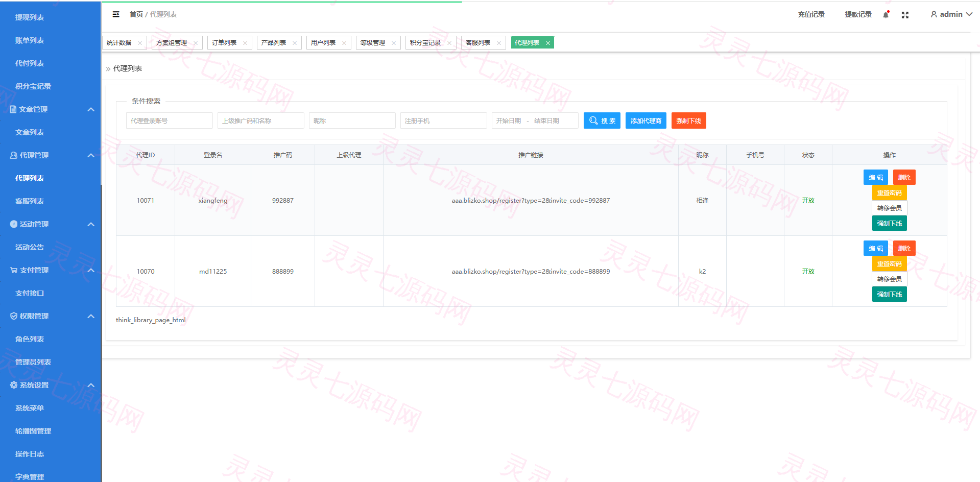Edit agent xiangfeng with 编辑 button
Screen dimensions: 980x482
[x=876, y=177]
